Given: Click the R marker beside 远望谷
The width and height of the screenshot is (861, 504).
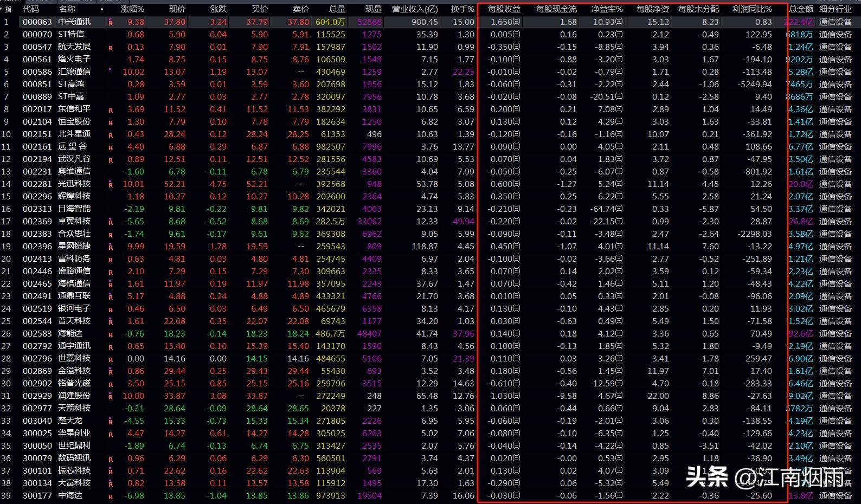Looking at the screenshot, I should pyautogui.click(x=111, y=147).
